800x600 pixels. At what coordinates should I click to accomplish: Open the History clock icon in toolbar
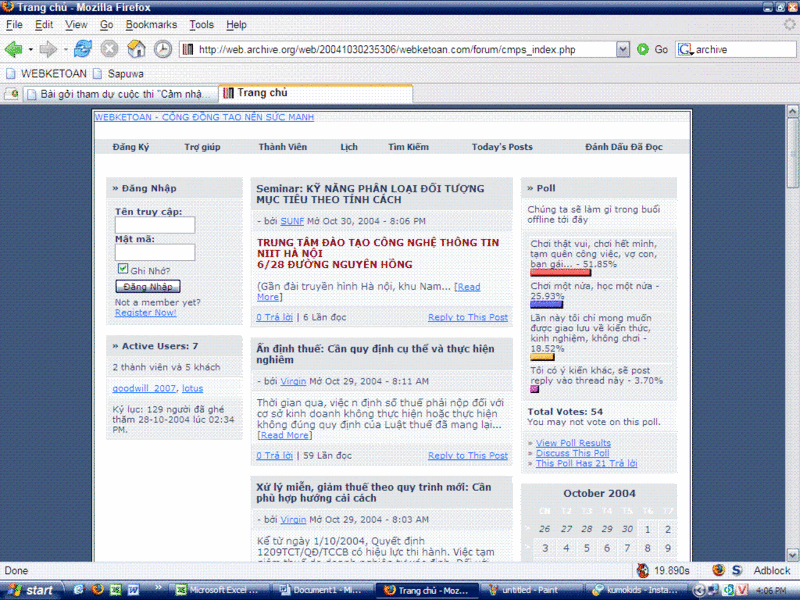click(x=162, y=49)
